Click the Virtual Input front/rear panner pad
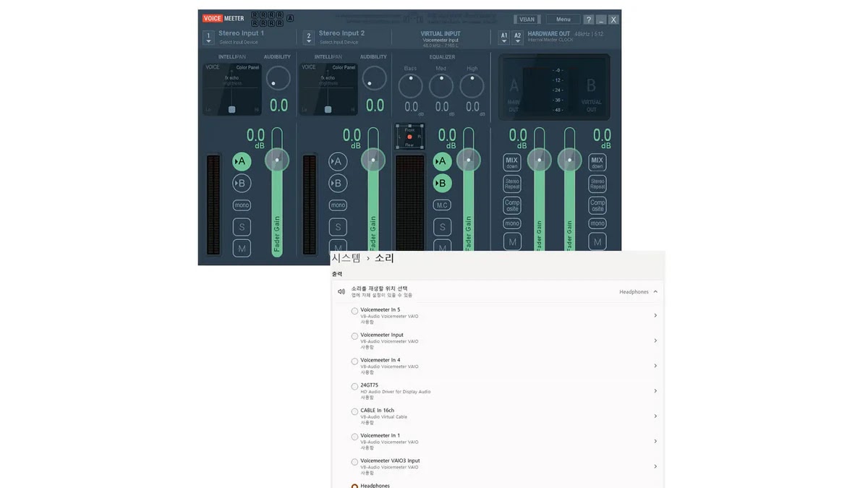Image resolution: width=868 pixels, height=488 pixels. coord(409,137)
